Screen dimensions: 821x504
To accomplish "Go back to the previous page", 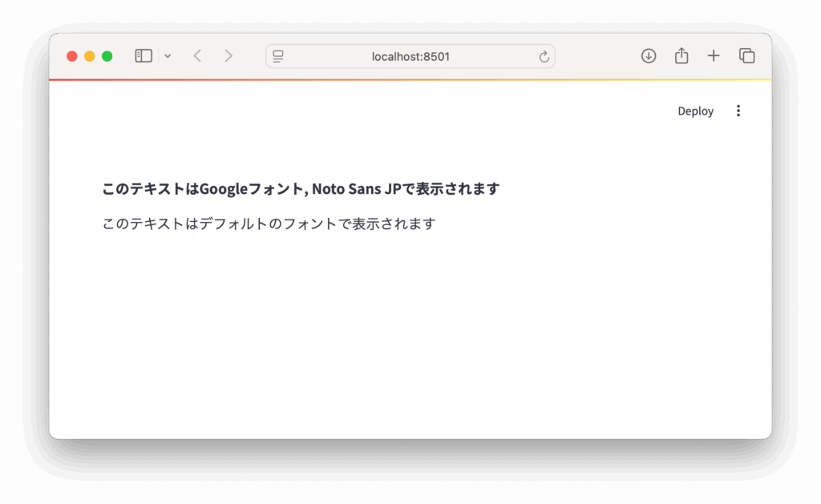I will [197, 56].
